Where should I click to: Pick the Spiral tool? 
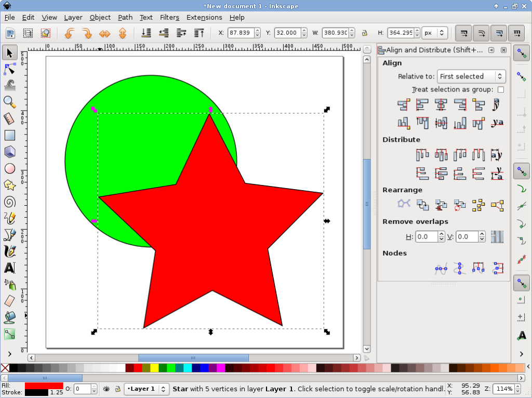(9, 202)
